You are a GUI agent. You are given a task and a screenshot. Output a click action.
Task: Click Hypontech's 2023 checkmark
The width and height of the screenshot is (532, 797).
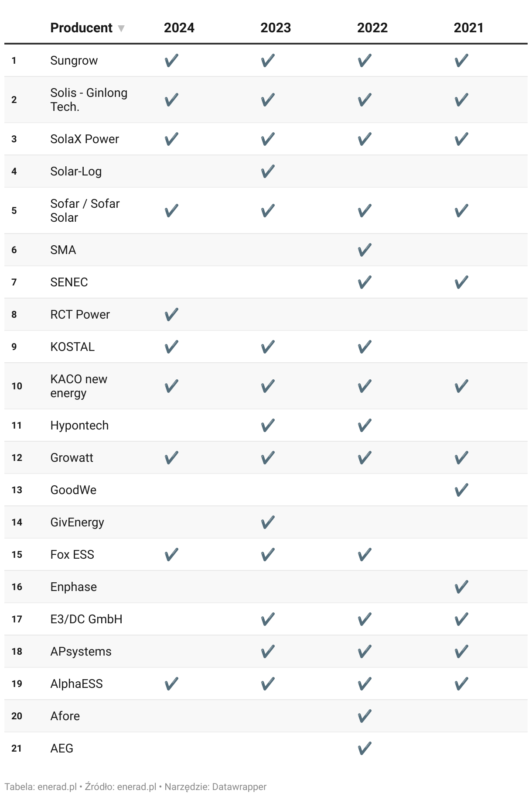click(x=268, y=425)
